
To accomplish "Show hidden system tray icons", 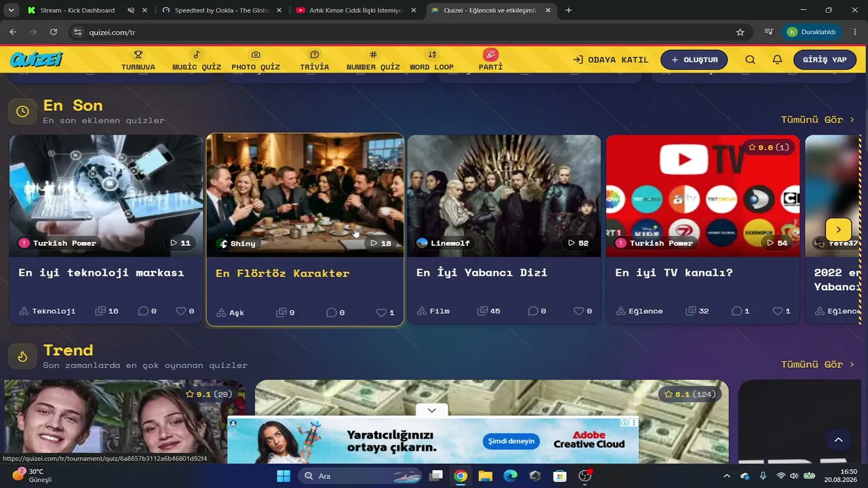I will point(727,476).
